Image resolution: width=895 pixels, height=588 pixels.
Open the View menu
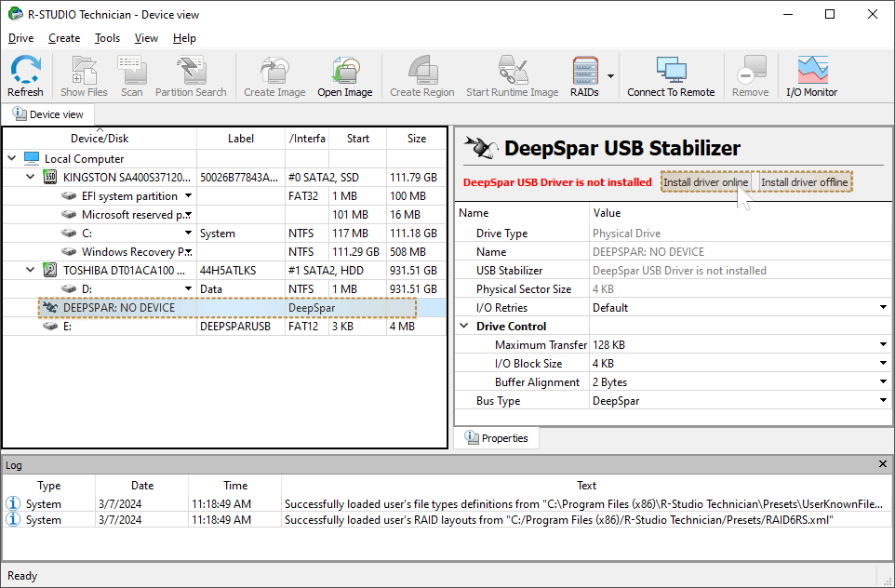[146, 38]
